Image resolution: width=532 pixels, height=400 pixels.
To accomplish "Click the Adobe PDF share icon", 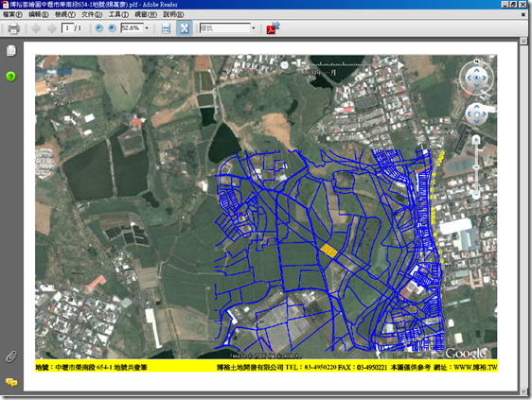I will [273, 28].
